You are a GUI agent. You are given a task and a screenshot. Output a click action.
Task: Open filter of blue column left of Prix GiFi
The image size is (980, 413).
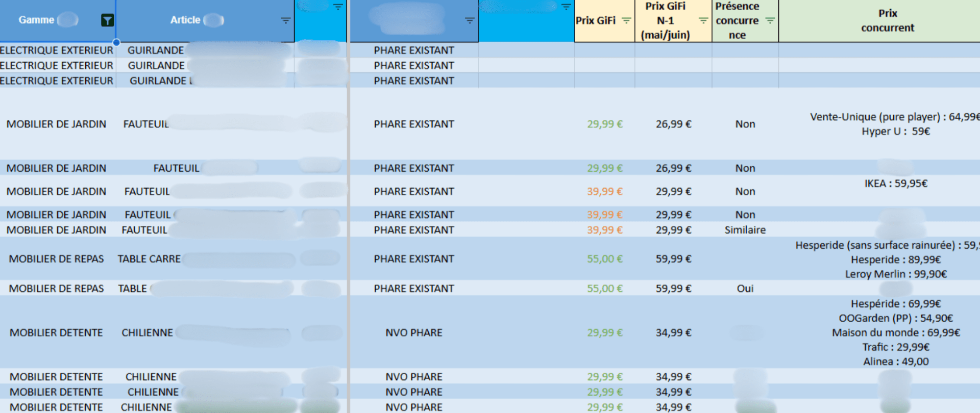(x=566, y=7)
